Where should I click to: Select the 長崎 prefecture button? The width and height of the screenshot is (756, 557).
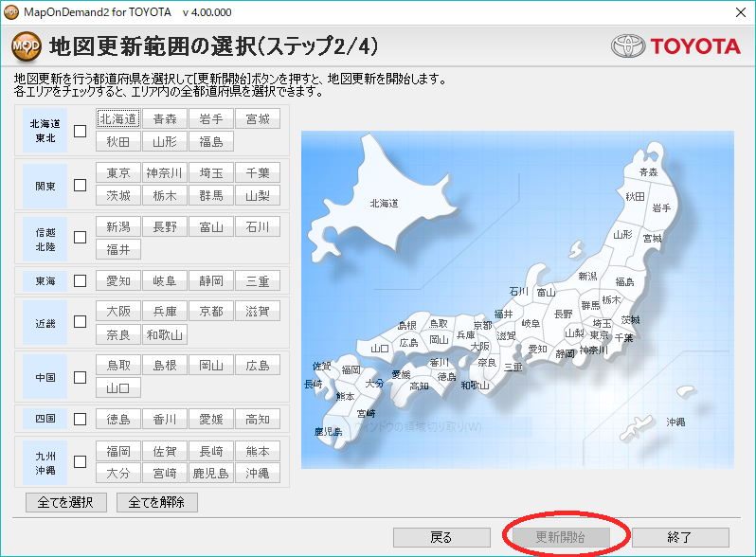[x=211, y=451]
